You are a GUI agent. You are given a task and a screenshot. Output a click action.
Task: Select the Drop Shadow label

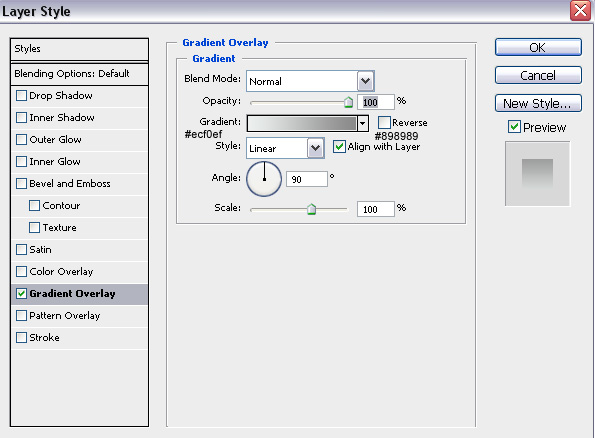[x=61, y=95]
